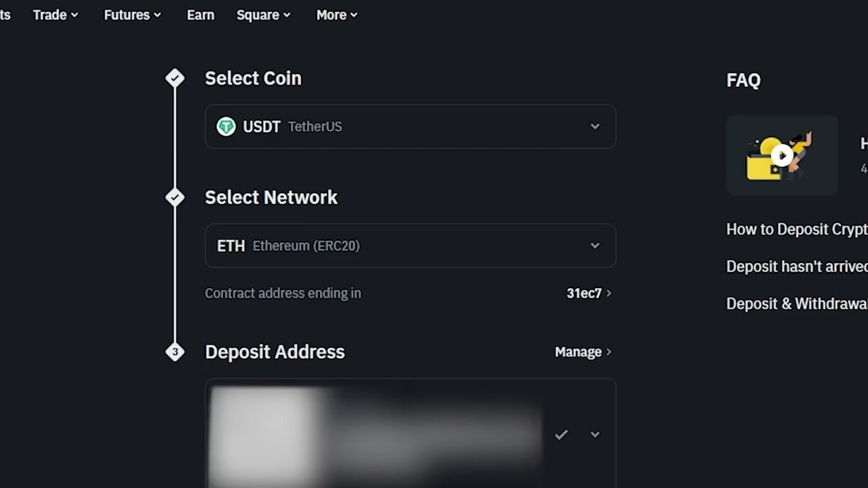
Task: View contract address ending in 31ec7
Action: (x=584, y=293)
